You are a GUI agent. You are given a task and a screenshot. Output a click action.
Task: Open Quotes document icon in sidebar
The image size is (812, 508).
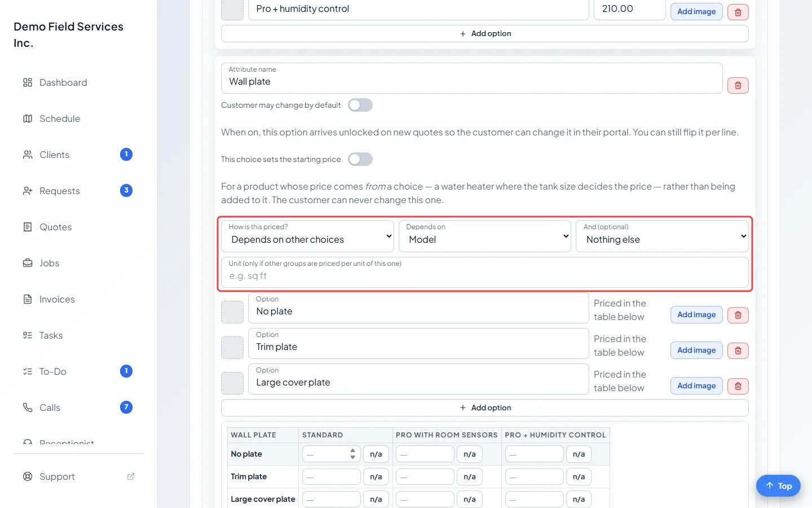click(28, 227)
